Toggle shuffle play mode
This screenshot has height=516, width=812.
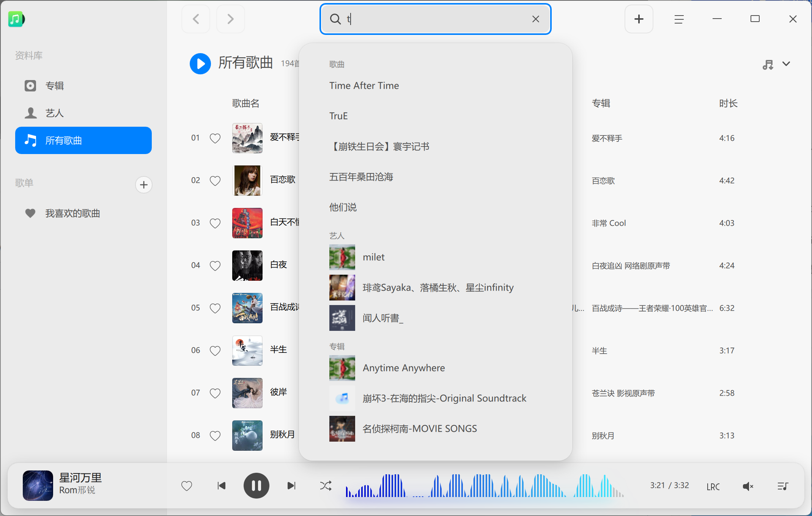click(x=326, y=486)
